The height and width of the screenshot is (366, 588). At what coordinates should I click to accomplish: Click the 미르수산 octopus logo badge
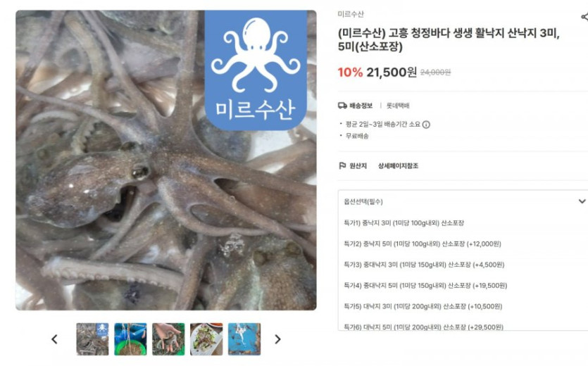point(256,70)
